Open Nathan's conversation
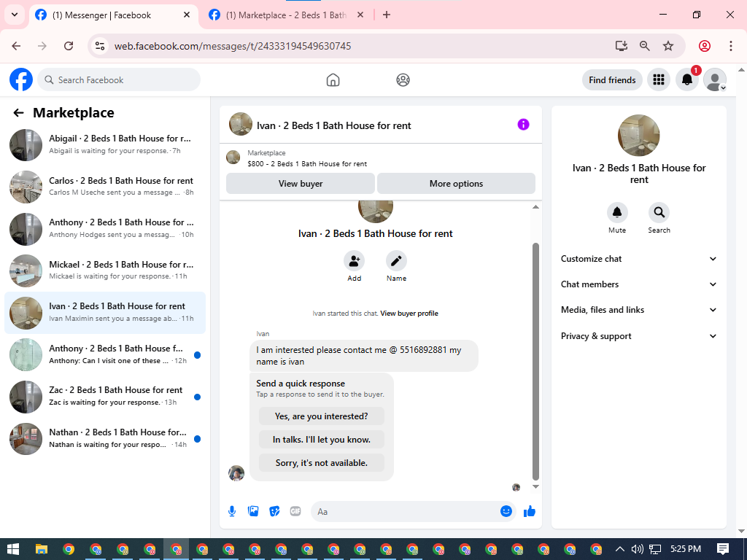The height and width of the screenshot is (560, 747). (105, 438)
